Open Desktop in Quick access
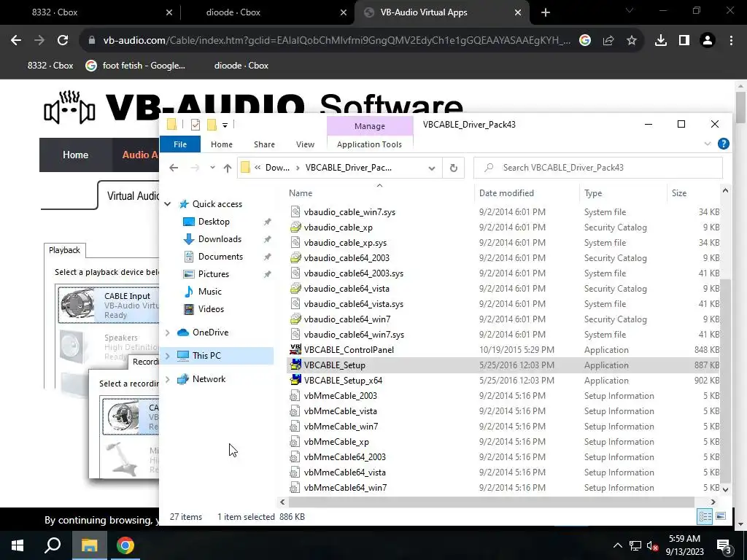This screenshot has height=560, width=747. (x=214, y=222)
